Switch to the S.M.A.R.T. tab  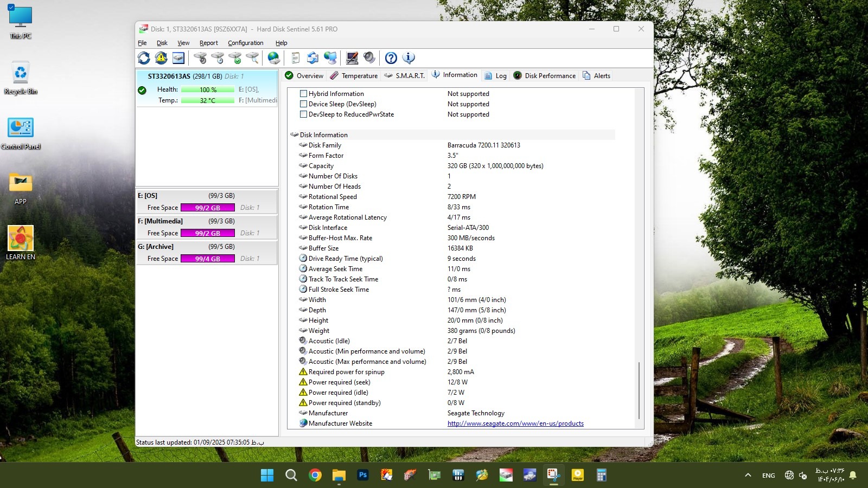(x=404, y=75)
